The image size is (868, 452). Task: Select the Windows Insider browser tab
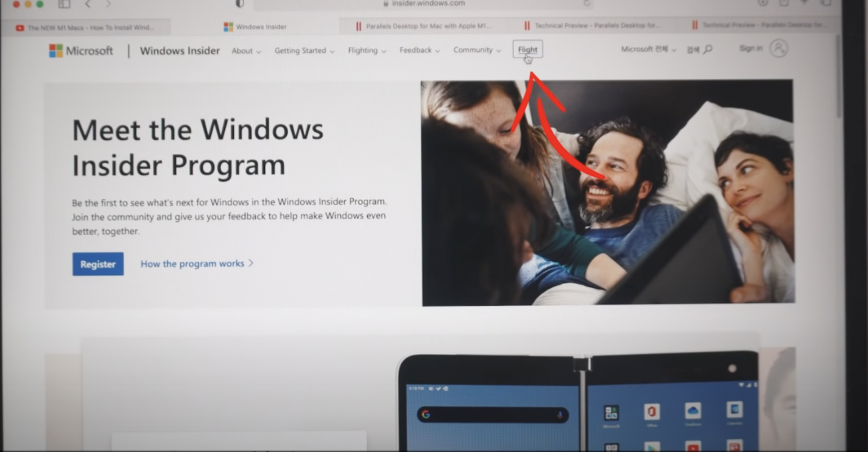[256, 27]
